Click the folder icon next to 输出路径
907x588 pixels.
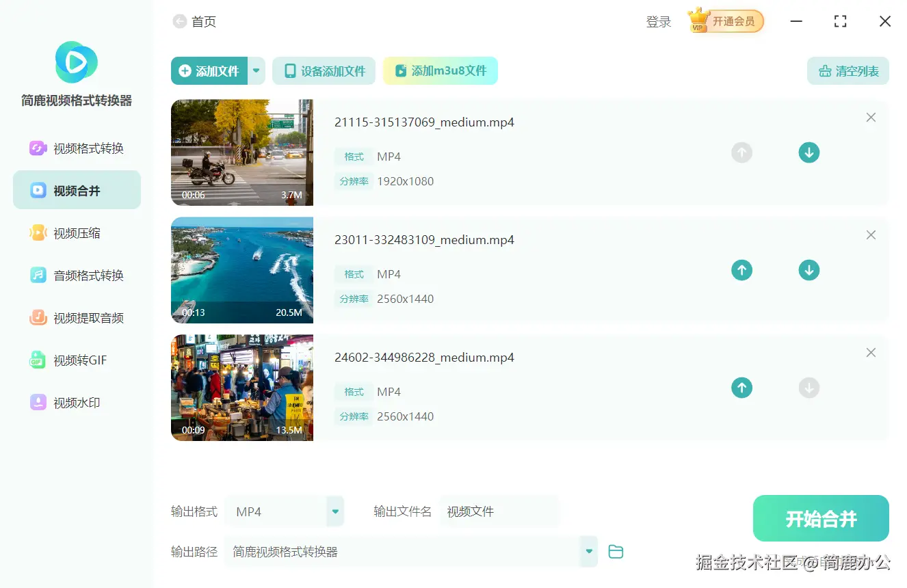616,551
